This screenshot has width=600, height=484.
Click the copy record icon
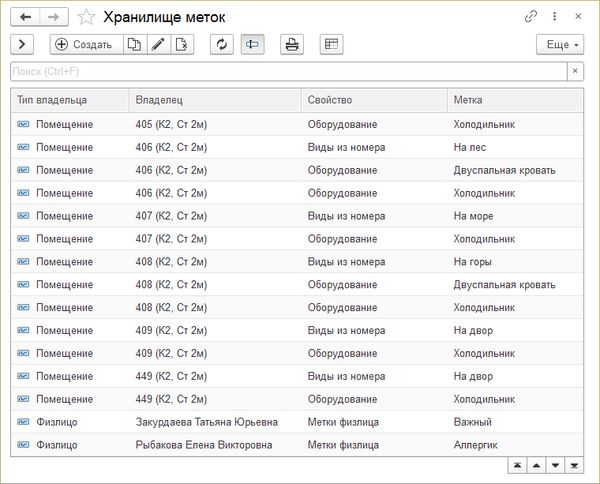(x=133, y=44)
